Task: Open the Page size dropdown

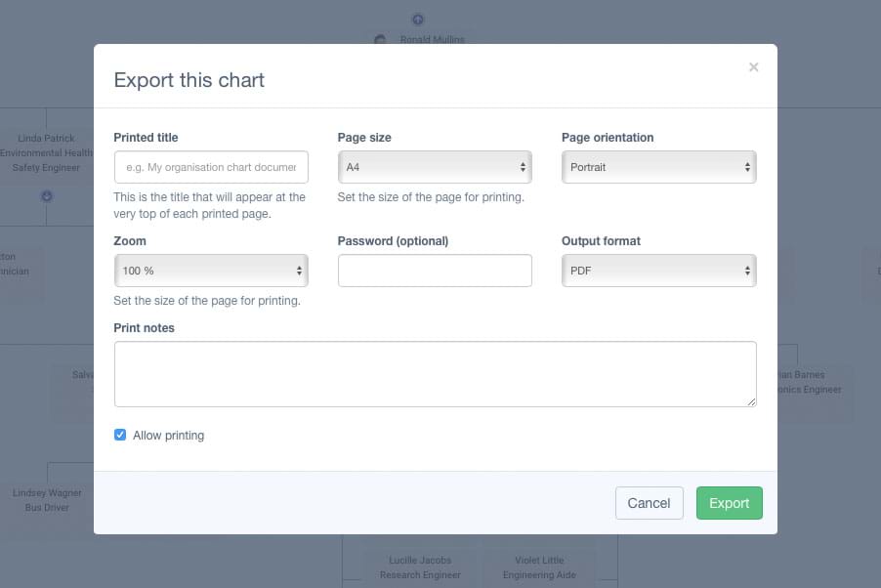Action: (x=435, y=167)
